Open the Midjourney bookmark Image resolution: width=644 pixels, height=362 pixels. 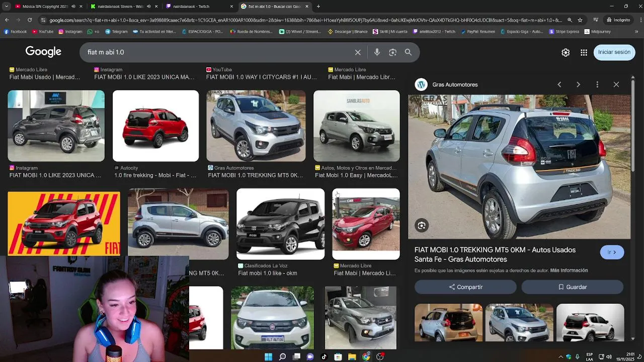[x=598, y=31]
